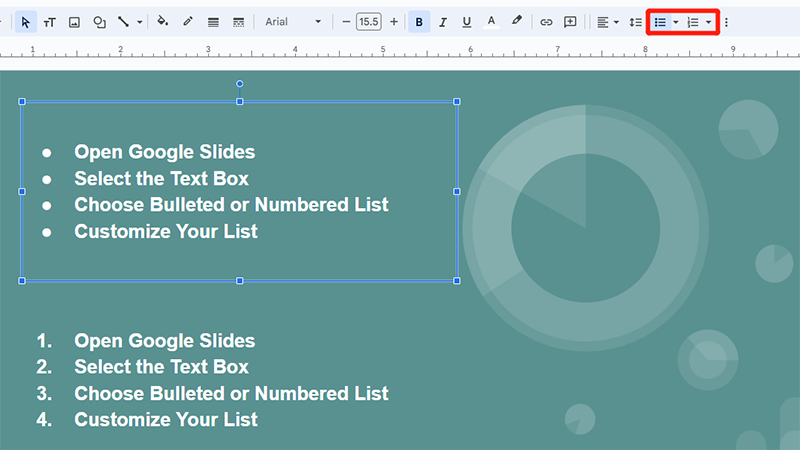Open the text Align menu

pyautogui.click(x=603, y=22)
